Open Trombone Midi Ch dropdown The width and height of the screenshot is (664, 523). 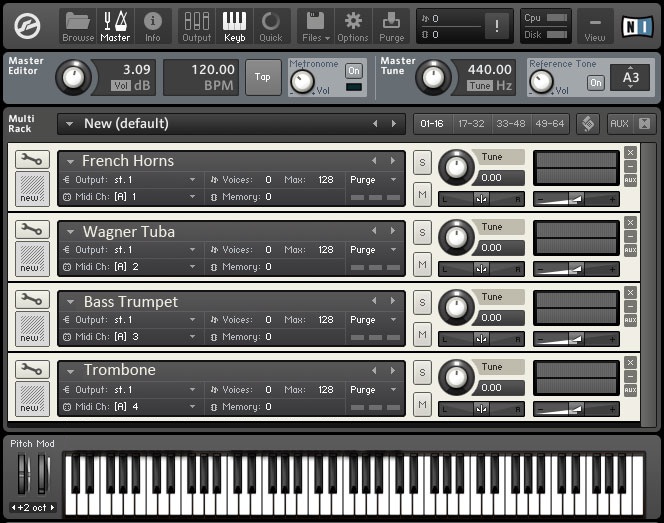click(x=192, y=407)
